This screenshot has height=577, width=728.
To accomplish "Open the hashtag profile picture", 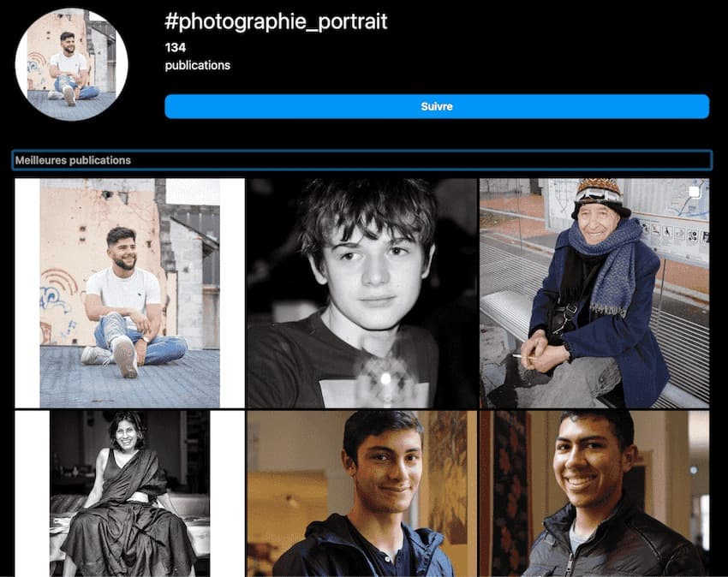I will (71, 64).
